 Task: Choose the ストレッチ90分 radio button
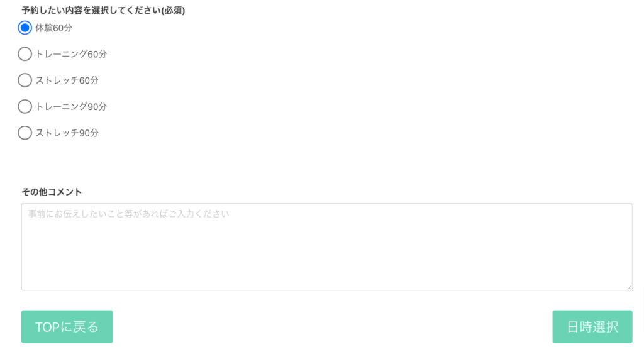coord(25,133)
